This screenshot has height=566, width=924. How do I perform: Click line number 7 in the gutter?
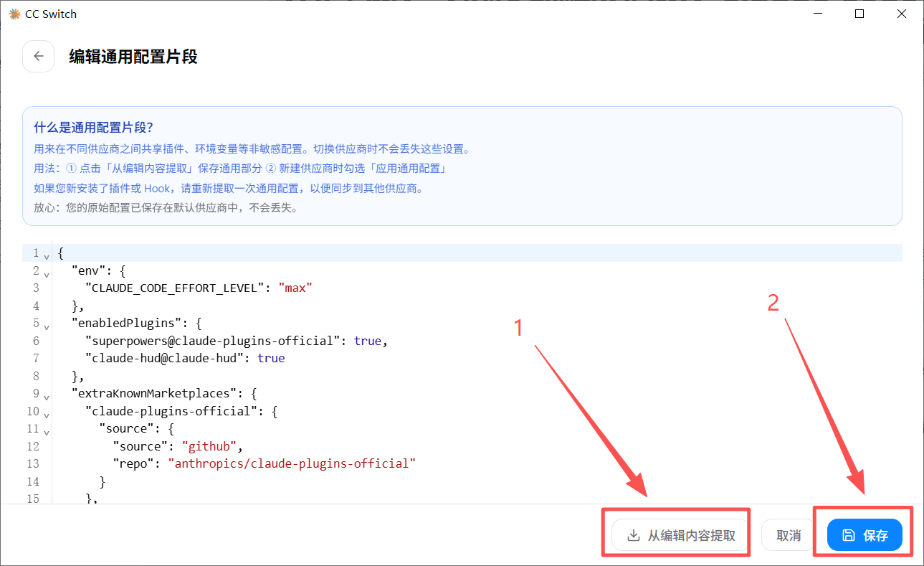pyautogui.click(x=36, y=359)
